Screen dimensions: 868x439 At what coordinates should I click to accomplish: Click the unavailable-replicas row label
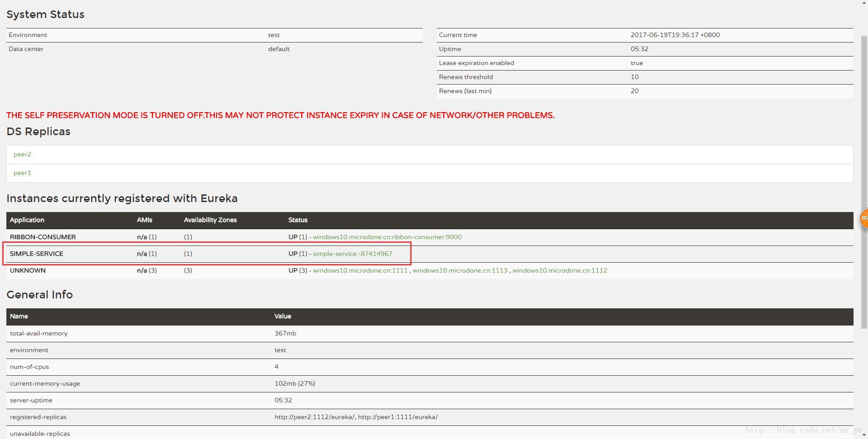coord(40,434)
